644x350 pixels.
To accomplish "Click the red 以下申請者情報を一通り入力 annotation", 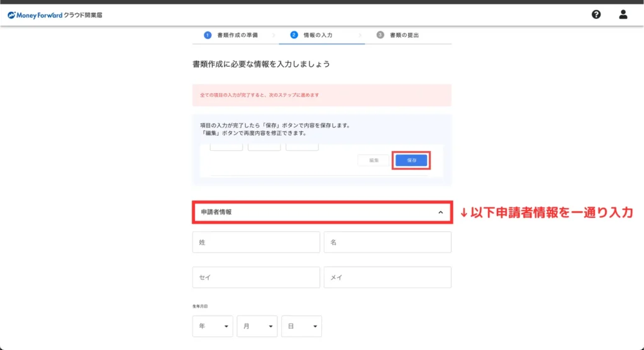I will pos(546,213).
